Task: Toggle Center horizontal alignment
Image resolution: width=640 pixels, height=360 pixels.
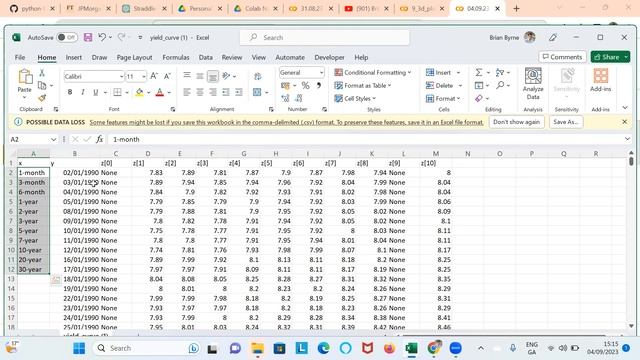Action: (200, 92)
